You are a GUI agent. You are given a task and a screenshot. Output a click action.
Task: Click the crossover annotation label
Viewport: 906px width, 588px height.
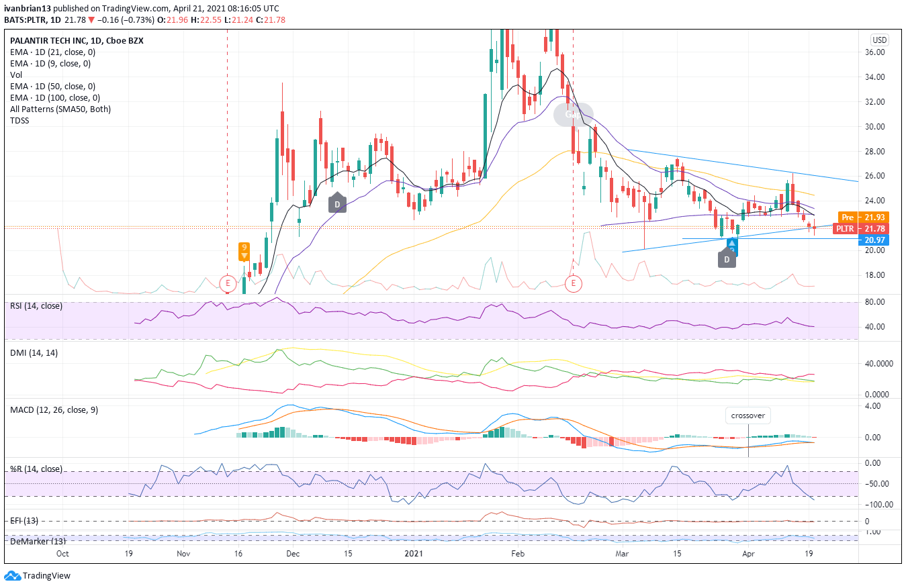pos(748,415)
